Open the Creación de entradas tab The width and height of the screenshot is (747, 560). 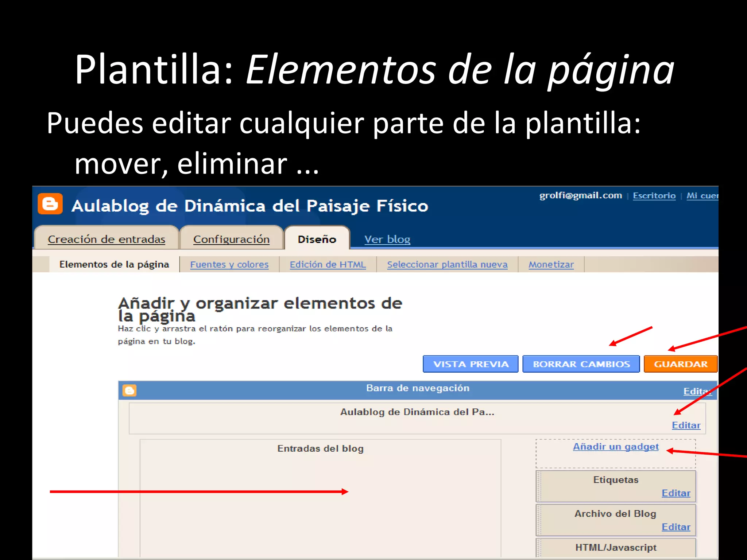pos(106,239)
